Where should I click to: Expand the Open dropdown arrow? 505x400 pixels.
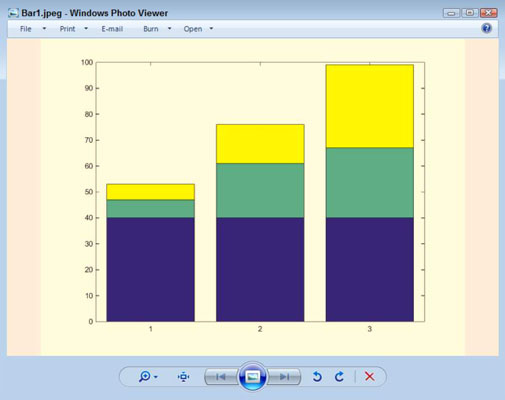click(211, 29)
